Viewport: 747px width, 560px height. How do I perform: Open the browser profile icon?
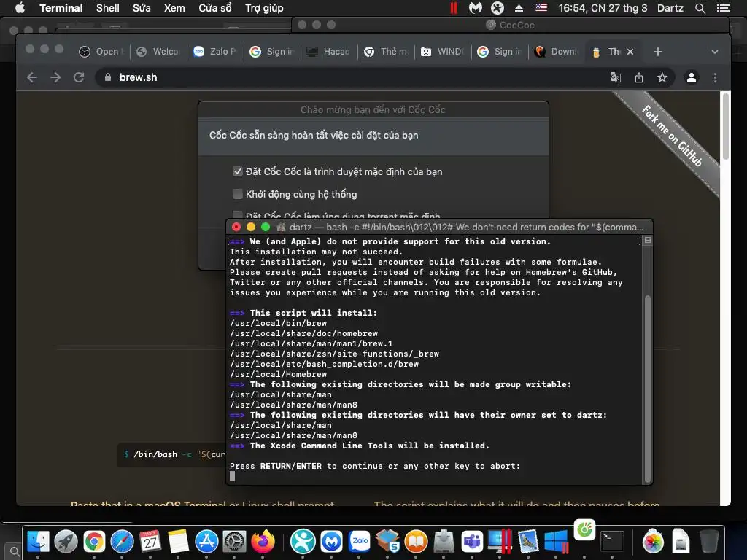point(692,77)
